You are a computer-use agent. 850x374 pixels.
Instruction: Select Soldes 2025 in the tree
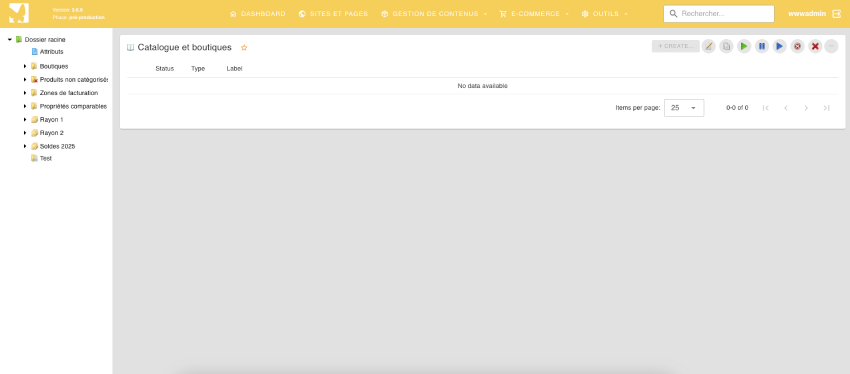pos(57,146)
